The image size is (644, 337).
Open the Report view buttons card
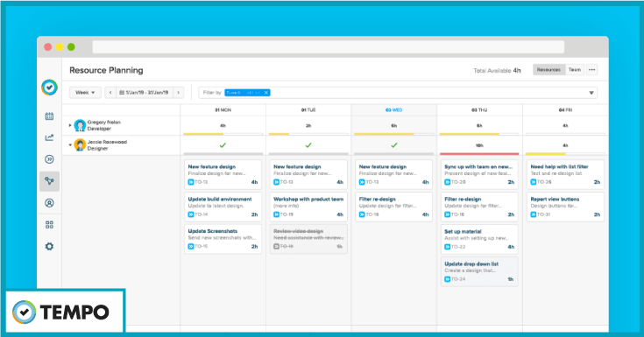(565, 207)
